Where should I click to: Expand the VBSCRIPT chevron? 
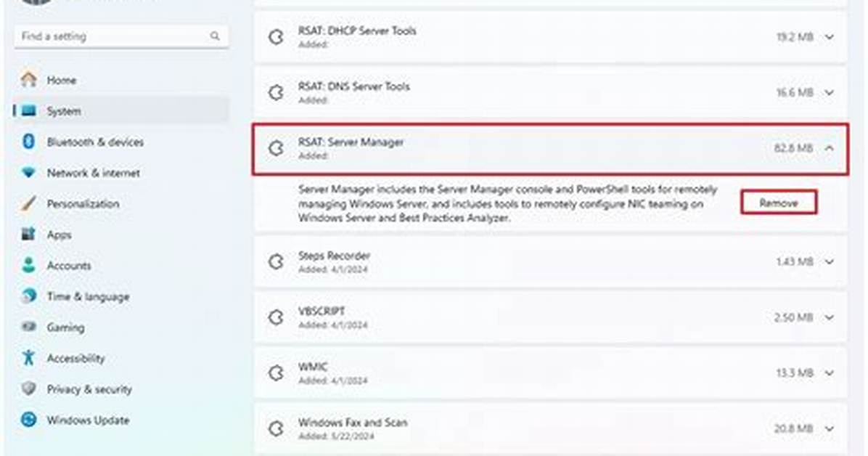tap(830, 317)
